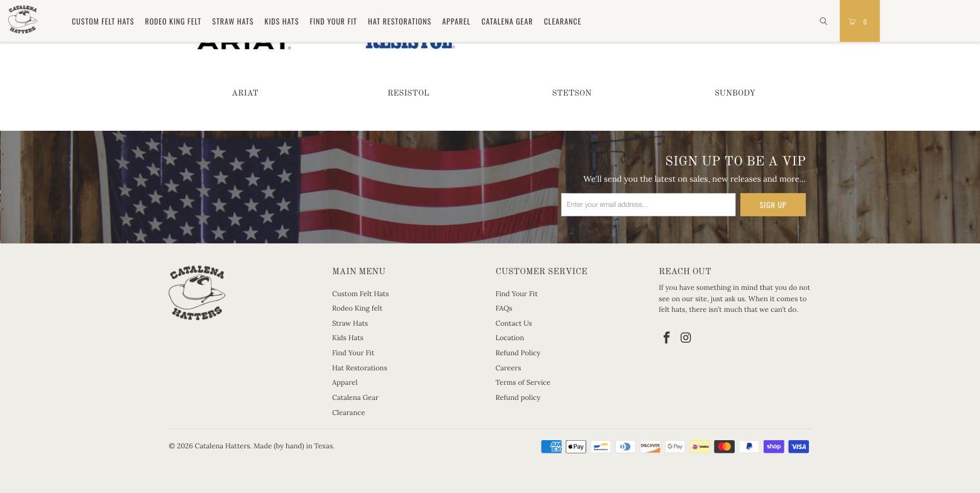This screenshot has height=493, width=980.
Task: Open the Straw Hats navigation item
Action: point(233,21)
